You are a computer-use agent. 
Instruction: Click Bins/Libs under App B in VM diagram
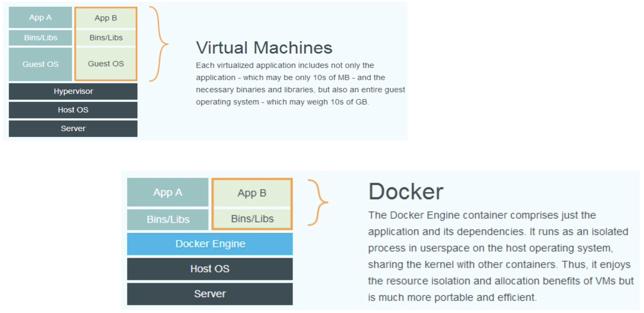pyautogui.click(x=106, y=38)
